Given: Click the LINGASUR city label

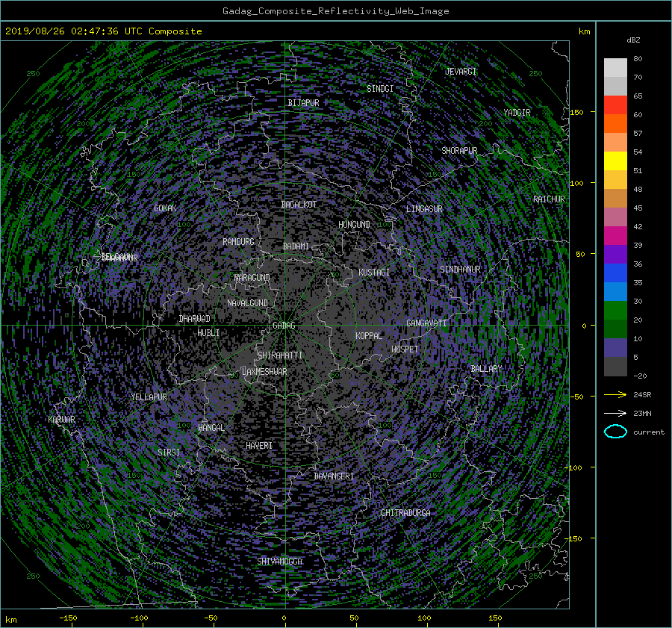Looking at the screenshot, I should tap(424, 209).
